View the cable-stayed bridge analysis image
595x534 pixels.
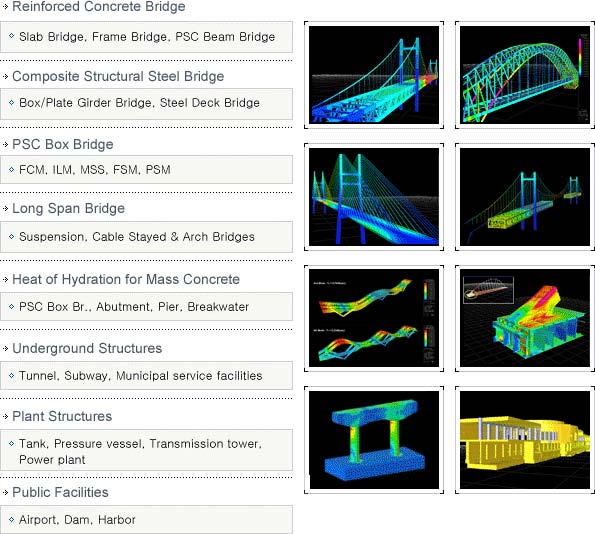click(x=374, y=197)
